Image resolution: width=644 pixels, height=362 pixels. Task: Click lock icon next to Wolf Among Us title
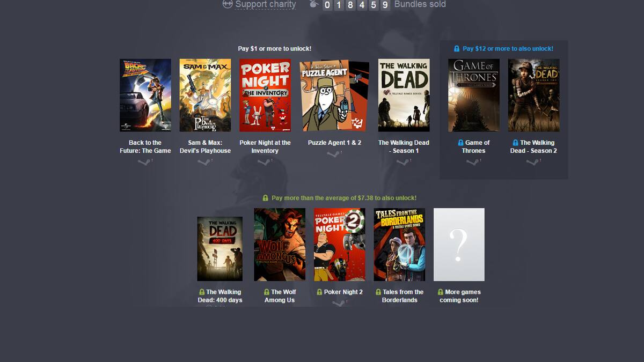pyautogui.click(x=267, y=292)
